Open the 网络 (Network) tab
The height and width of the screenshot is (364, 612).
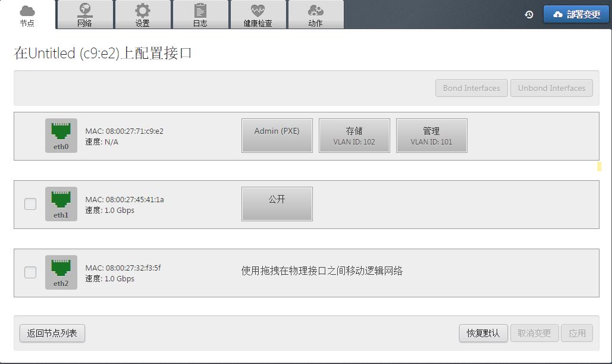click(86, 14)
